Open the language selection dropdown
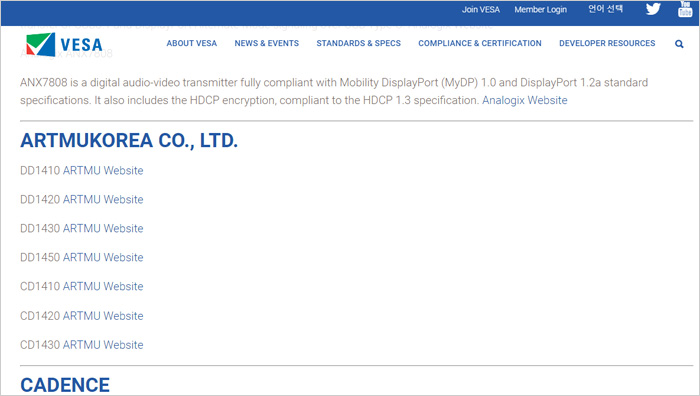 coord(605,9)
